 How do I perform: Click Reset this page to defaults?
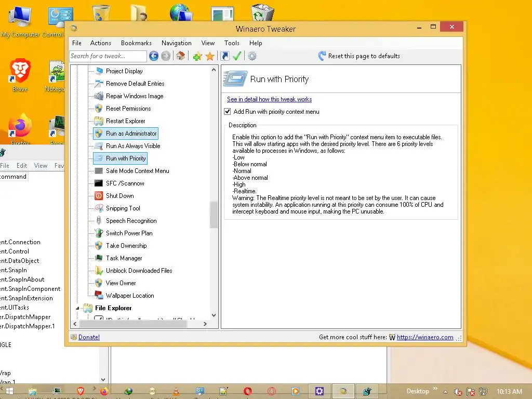coord(359,56)
